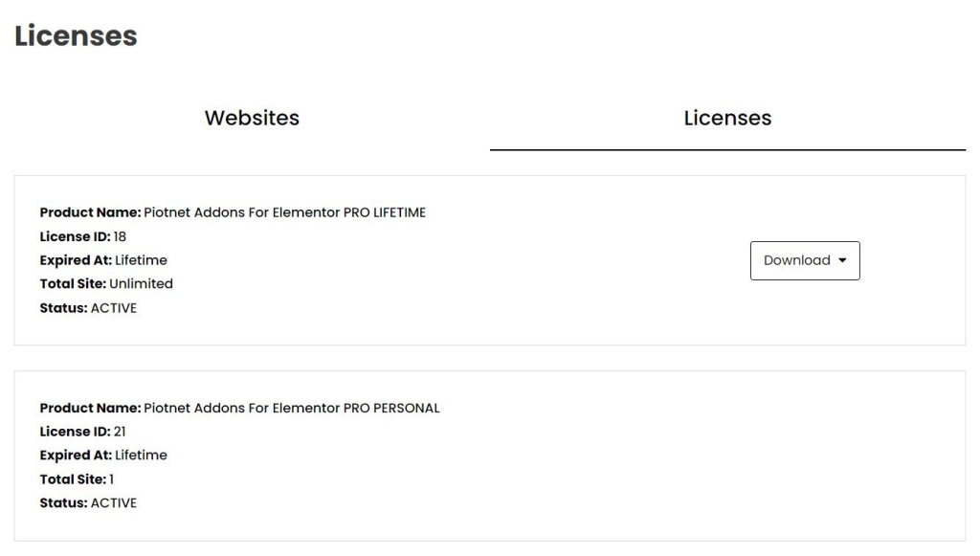Click Expired At Lifetime in first license

(x=103, y=260)
